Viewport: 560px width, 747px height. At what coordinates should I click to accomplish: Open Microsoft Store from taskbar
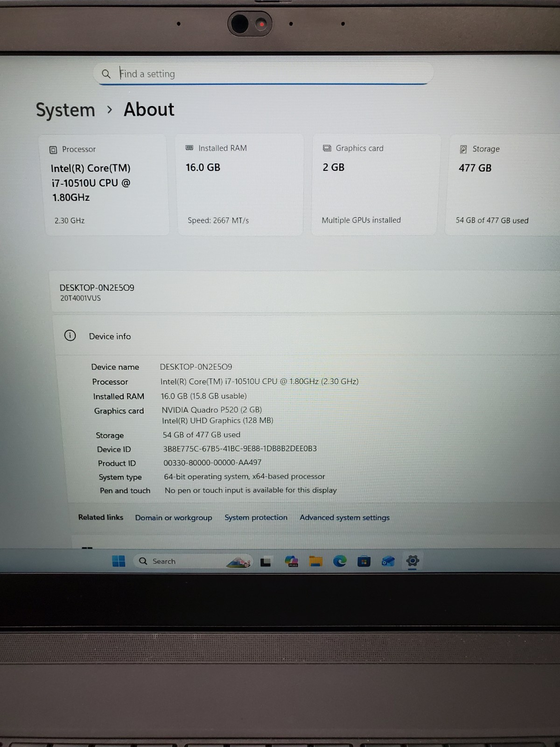(364, 561)
